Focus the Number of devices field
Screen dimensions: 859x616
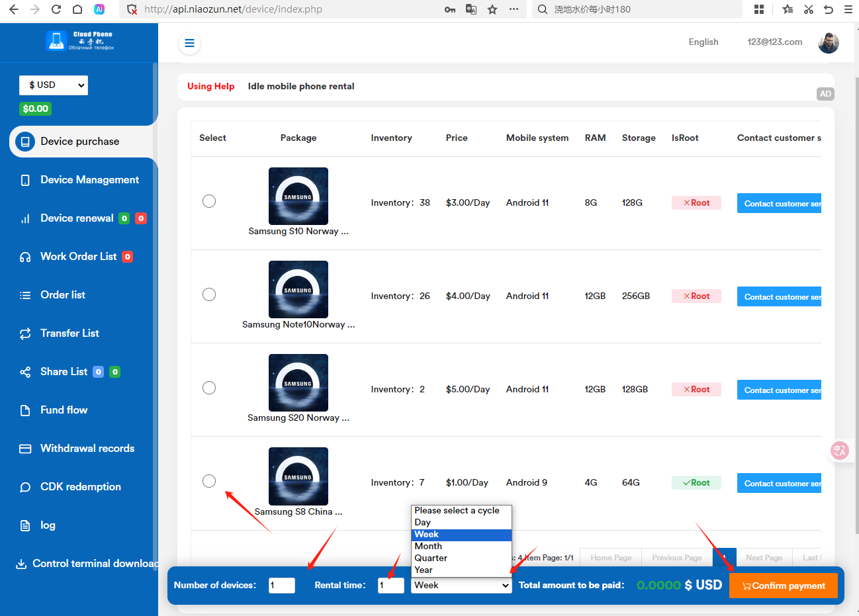[x=282, y=585]
